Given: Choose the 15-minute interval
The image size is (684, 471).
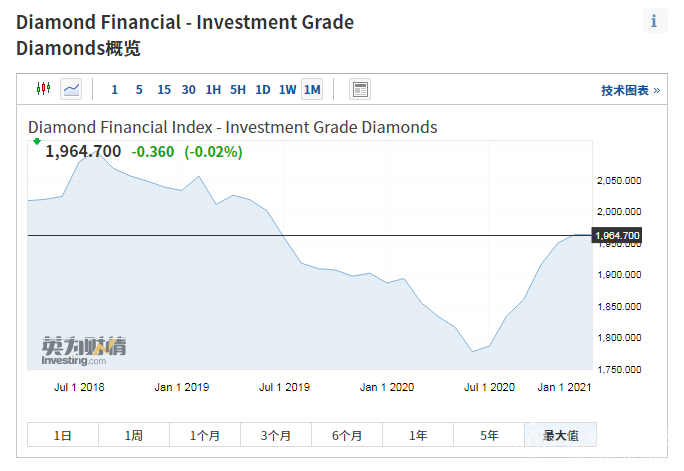Looking at the screenshot, I should tap(164, 90).
